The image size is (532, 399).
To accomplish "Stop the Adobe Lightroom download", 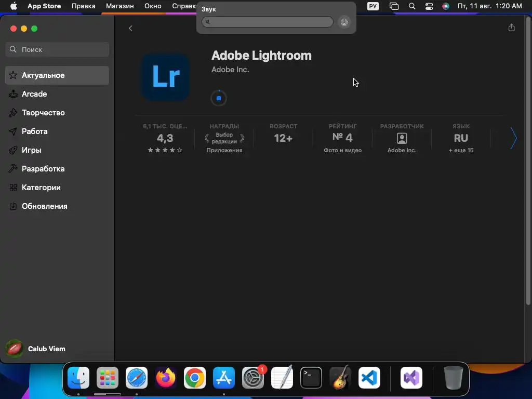I will 219,98.
